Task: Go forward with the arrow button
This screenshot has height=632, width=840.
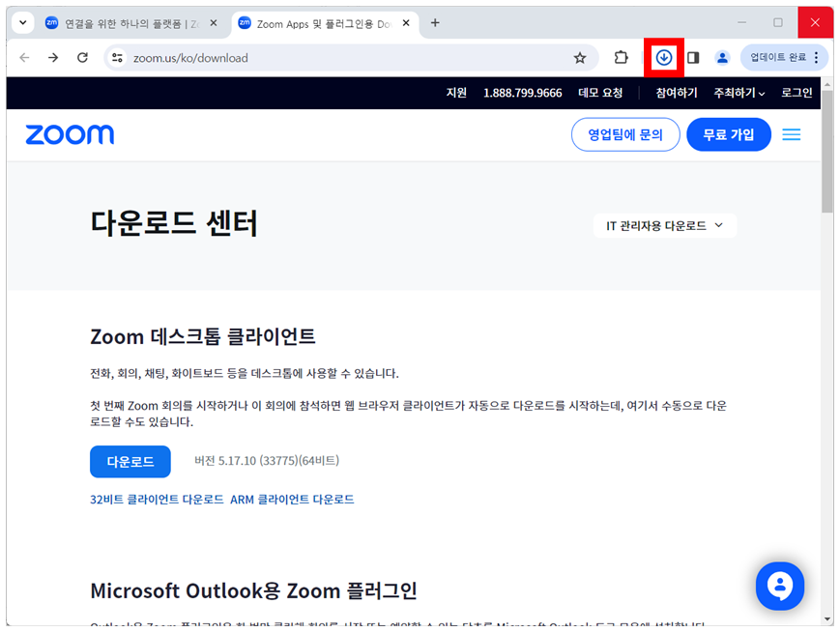Action: [x=53, y=57]
